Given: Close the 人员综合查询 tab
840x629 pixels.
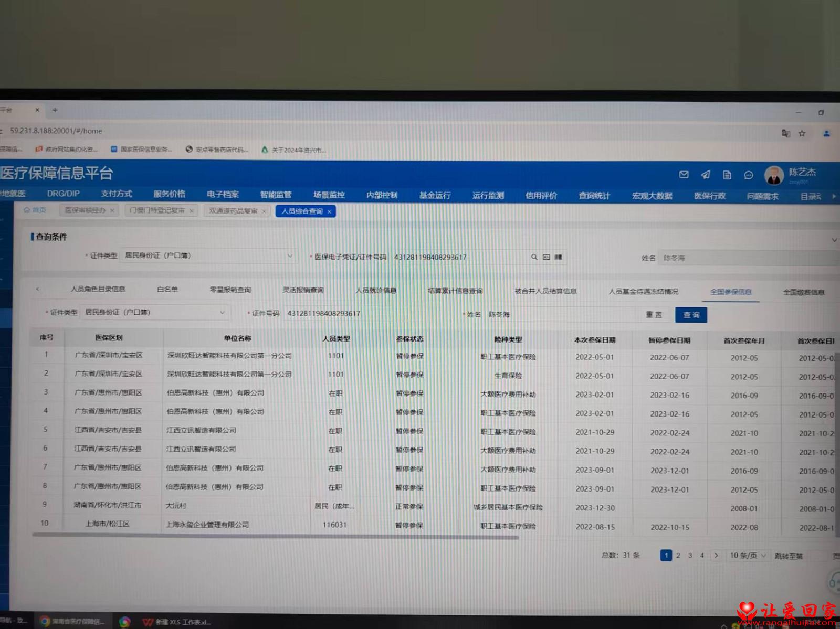Looking at the screenshot, I should coord(329,211).
